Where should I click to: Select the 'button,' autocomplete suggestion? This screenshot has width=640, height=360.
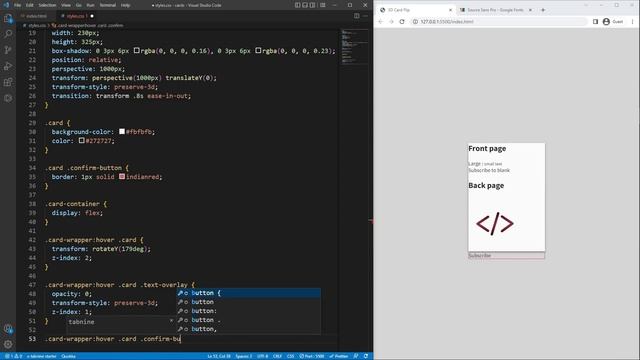[x=249, y=329]
